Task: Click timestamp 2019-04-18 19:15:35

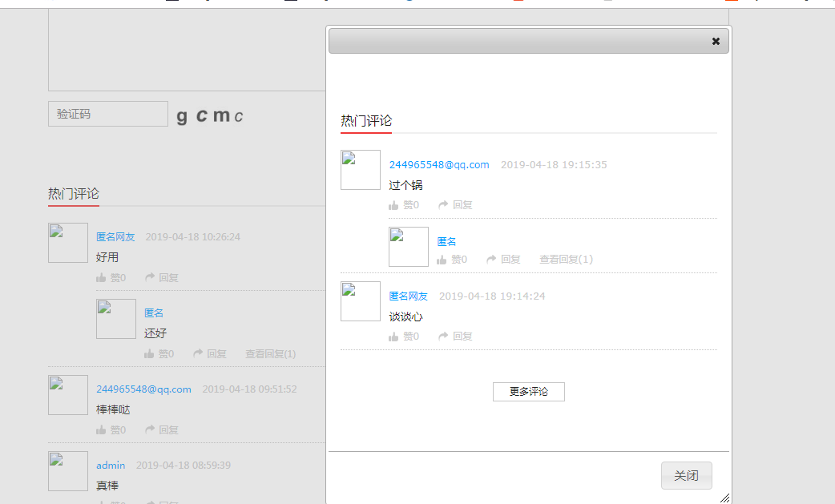Action: pos(554,165)
